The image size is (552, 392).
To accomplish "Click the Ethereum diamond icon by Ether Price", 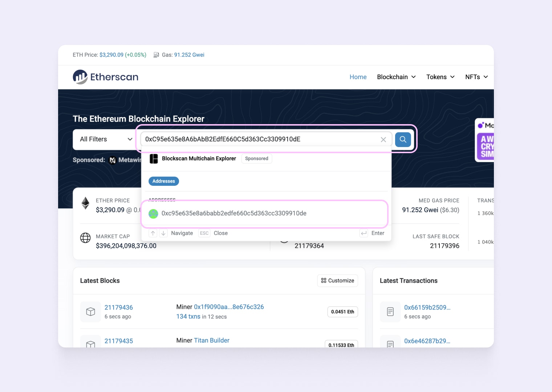I will [x=85, y=203].
